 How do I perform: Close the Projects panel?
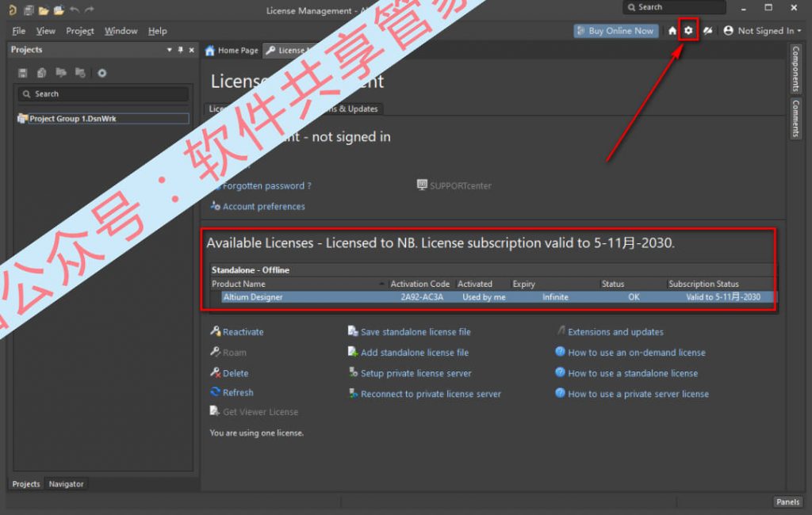[x=192, y=50]
